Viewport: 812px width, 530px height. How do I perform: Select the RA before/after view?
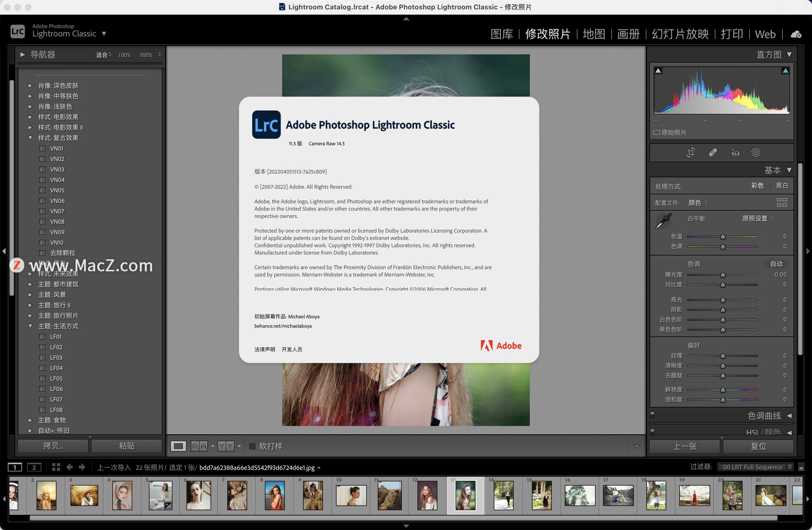coord(199,446)
